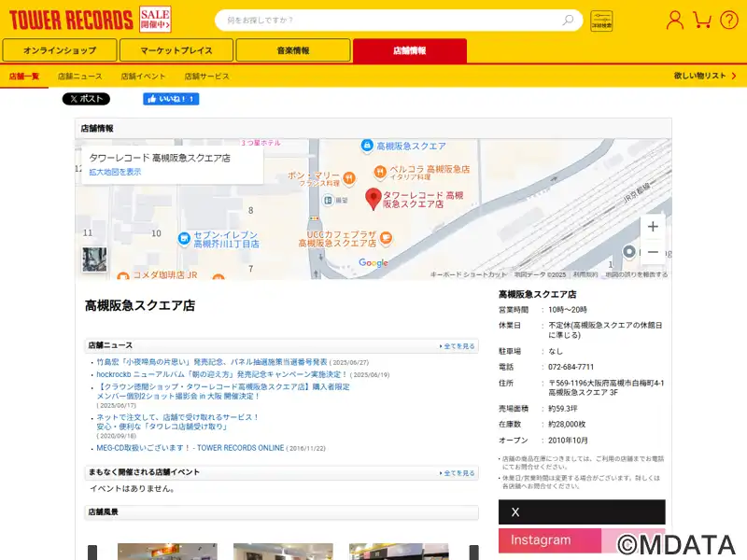Click the 高槻阪急スクエア shopping map marker
The width and height of the screenshot is (747, 560).
(x=366, y=146)
